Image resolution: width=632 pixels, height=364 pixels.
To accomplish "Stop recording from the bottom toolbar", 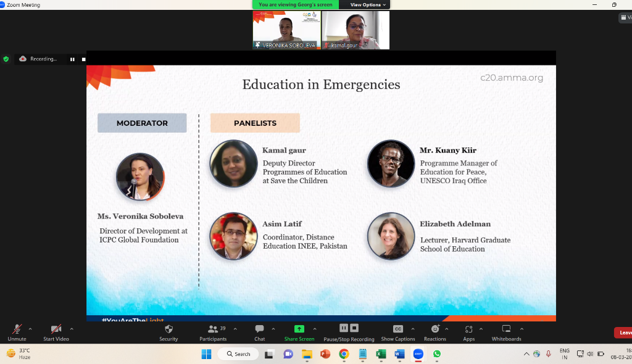I will point(354,328).
